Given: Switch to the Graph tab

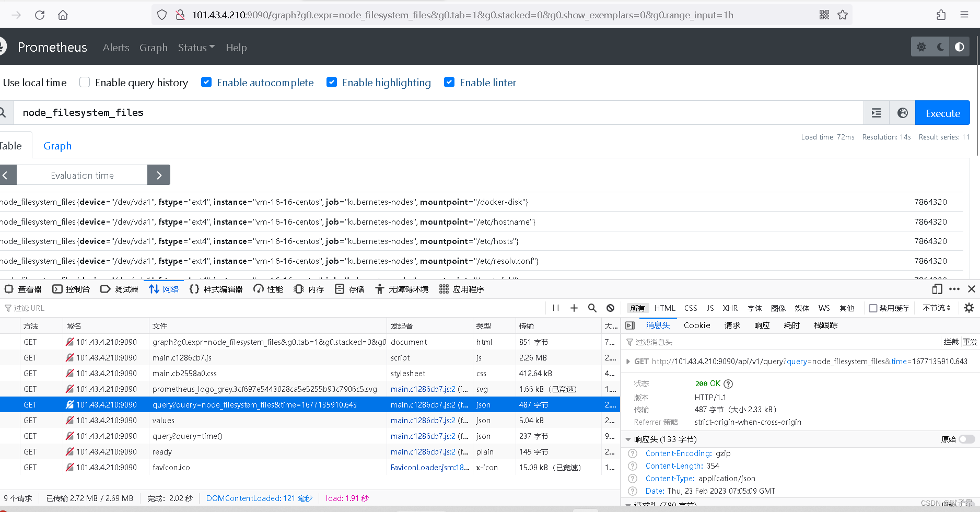Looking at the screenshot, I should (57, 146).
